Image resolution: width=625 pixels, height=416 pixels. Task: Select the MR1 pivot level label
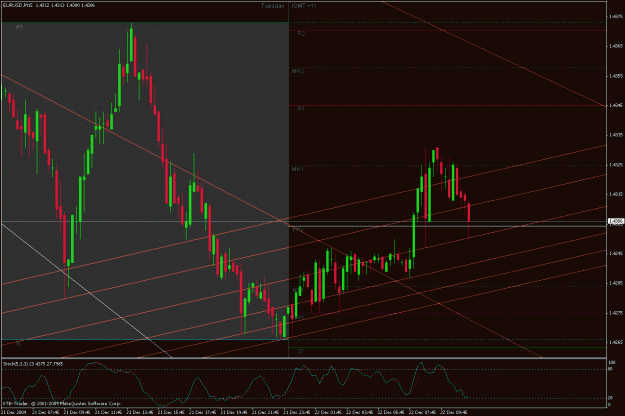(298, 169)
